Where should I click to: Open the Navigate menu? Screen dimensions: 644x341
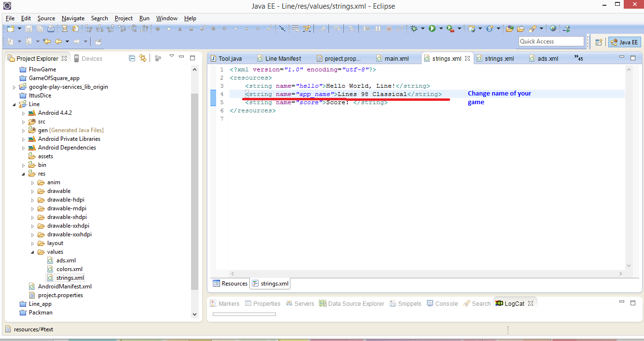(74, 18)
